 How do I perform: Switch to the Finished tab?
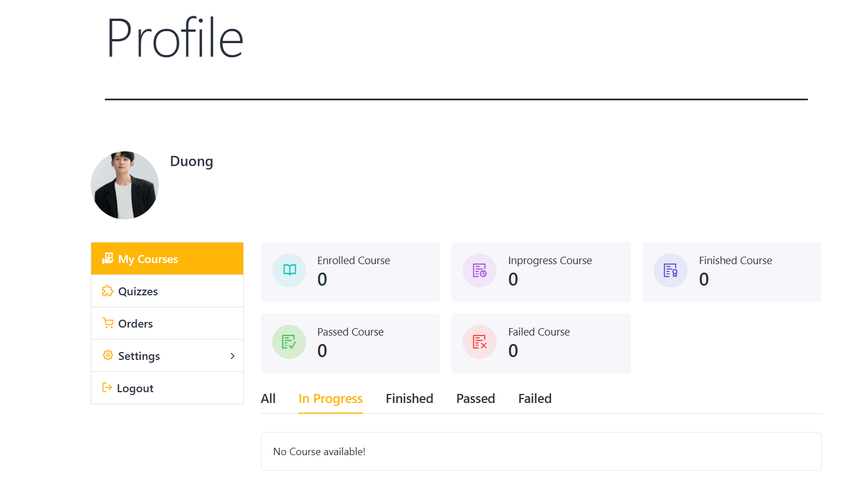(409, 399)
